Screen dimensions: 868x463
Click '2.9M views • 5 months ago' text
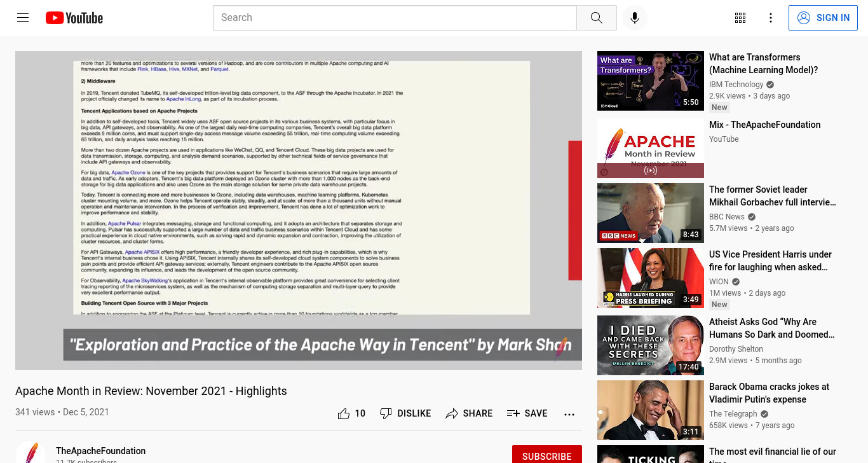pyautogui.click(x=756, y=361)
